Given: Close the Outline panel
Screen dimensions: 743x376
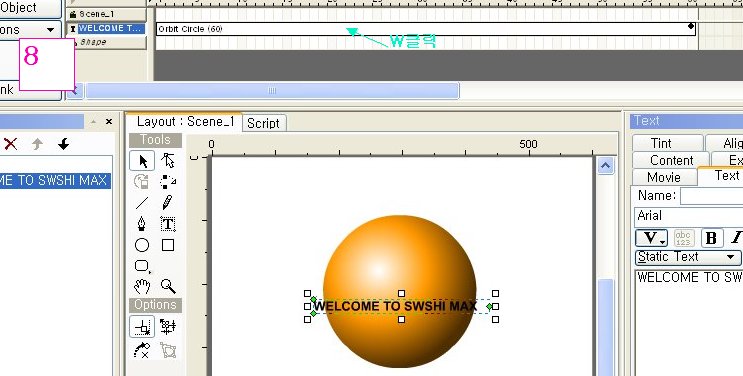Looking at the screenshot, I should 109,122.
